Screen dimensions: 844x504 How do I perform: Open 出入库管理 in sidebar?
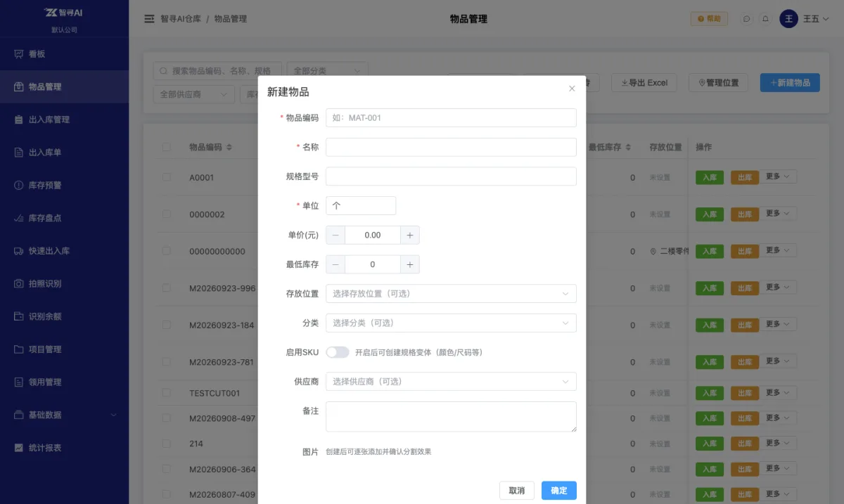[64, 119]
